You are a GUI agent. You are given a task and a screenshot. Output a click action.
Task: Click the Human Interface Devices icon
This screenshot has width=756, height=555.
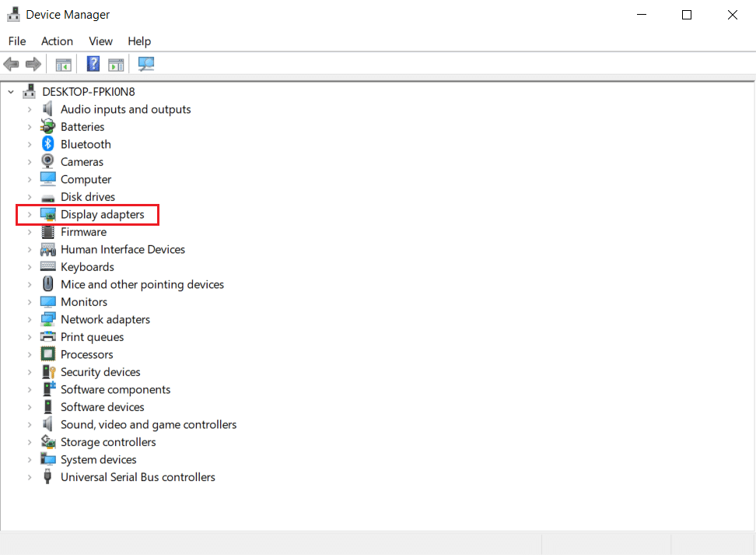tap(47, 250)
